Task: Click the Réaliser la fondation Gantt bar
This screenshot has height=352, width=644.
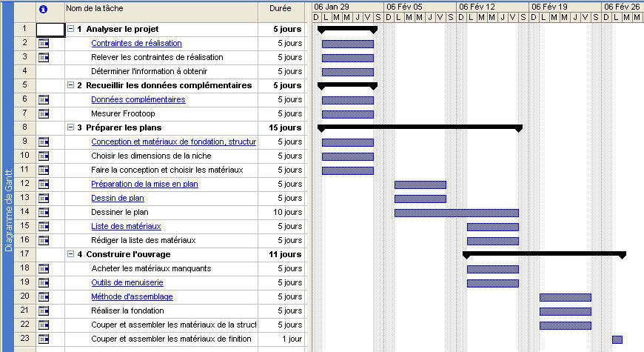Action: [565, 312]
